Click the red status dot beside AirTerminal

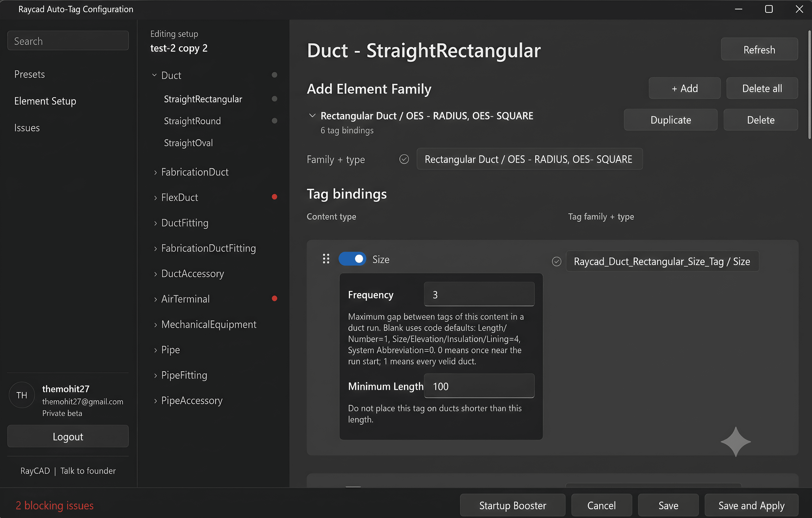[x=274, y=298]
